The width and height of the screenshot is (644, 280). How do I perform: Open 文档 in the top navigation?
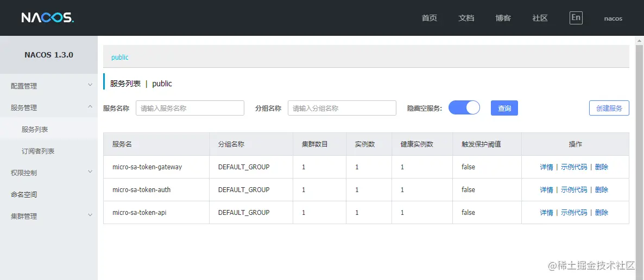click(466, 18)
